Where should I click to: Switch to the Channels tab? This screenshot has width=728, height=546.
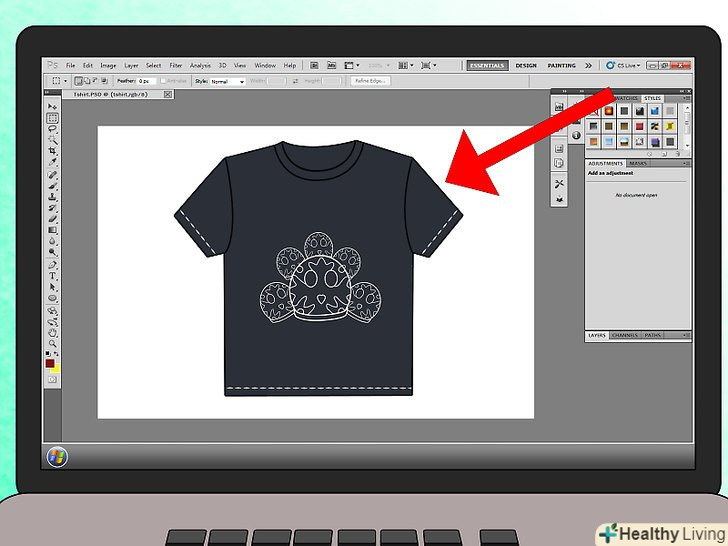[625, 335]
